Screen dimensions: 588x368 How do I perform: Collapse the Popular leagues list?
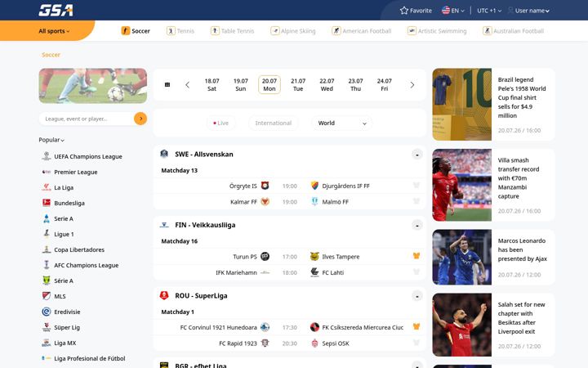[51, 140]
